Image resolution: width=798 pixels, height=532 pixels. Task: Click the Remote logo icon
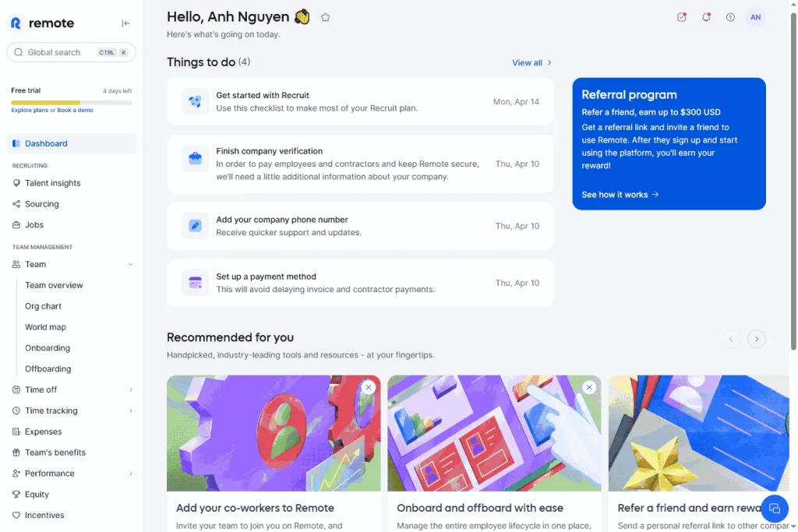click(x=16, y=23)
